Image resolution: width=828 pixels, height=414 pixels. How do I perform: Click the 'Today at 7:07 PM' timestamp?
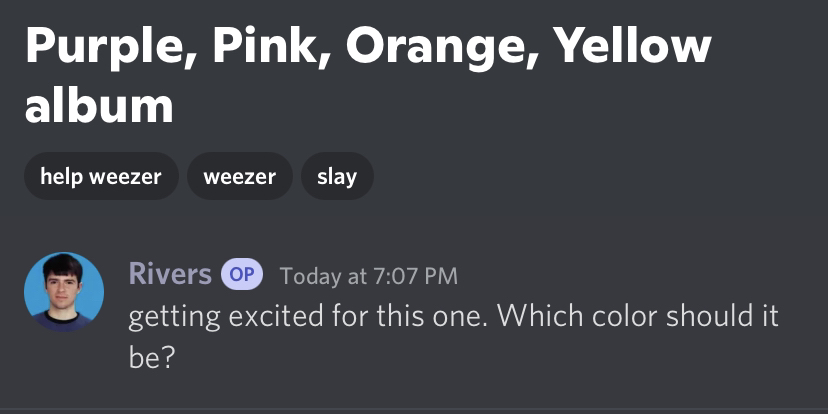[368, 275]
